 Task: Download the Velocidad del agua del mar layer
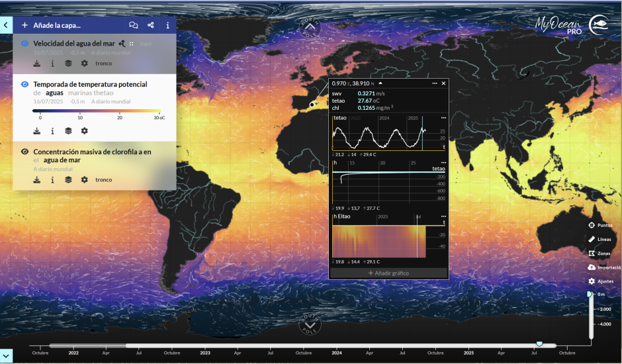(x=37, y=64)
